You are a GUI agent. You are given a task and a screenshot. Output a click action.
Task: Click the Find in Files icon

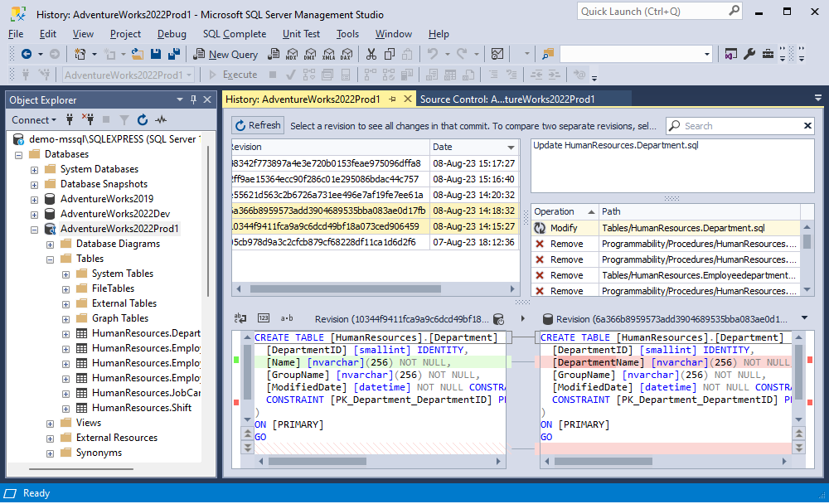(x=548, y=54)
